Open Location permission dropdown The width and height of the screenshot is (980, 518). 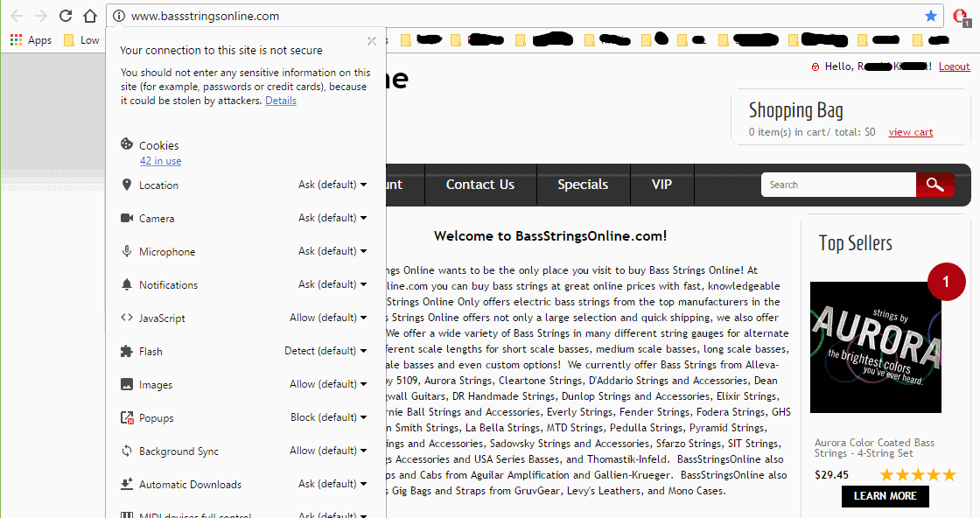(332, 185)
